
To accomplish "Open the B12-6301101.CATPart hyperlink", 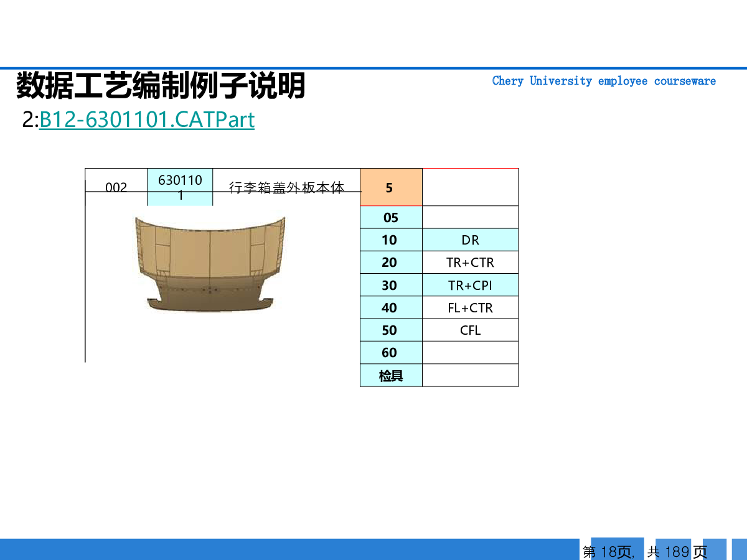I will [147, 119].
